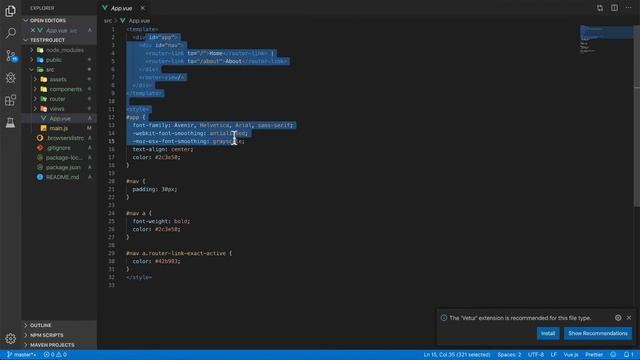The height and width of the screenshot is (360, 640).
Task: Close the App.vue editor tab
Action: (x=142, y=8)
